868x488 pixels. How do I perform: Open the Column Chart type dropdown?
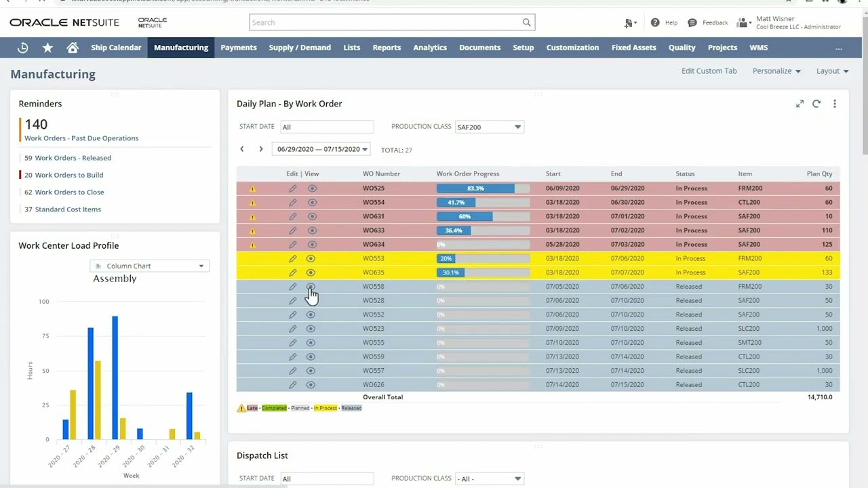149,266
